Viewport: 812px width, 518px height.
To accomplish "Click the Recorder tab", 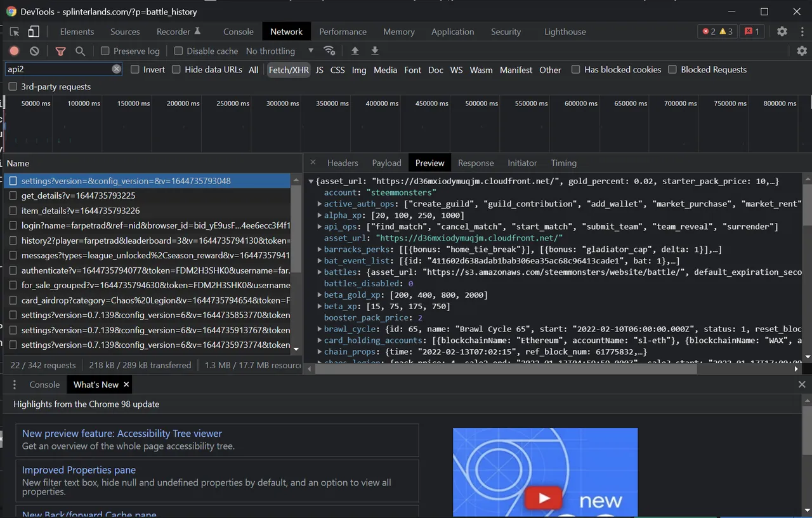I will coord(178,31).
